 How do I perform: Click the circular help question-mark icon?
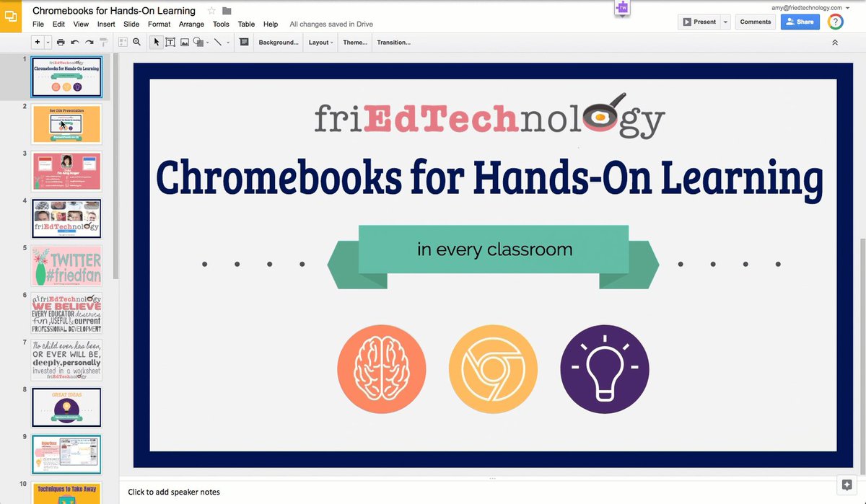835,22
